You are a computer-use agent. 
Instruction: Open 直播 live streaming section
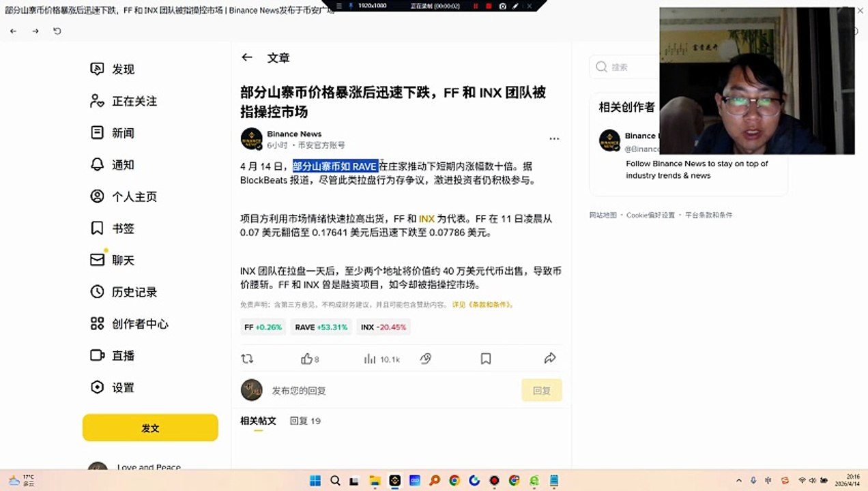click(x=113, y=355)
